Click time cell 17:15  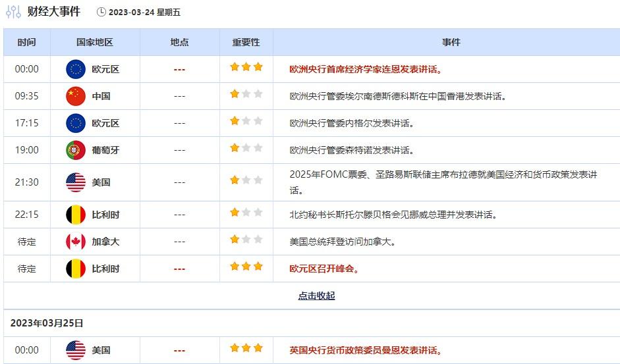click(27, 123)
